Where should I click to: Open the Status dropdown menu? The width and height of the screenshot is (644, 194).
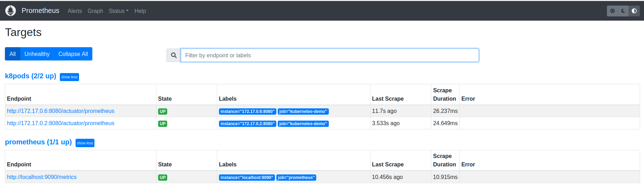click(119, 11)
